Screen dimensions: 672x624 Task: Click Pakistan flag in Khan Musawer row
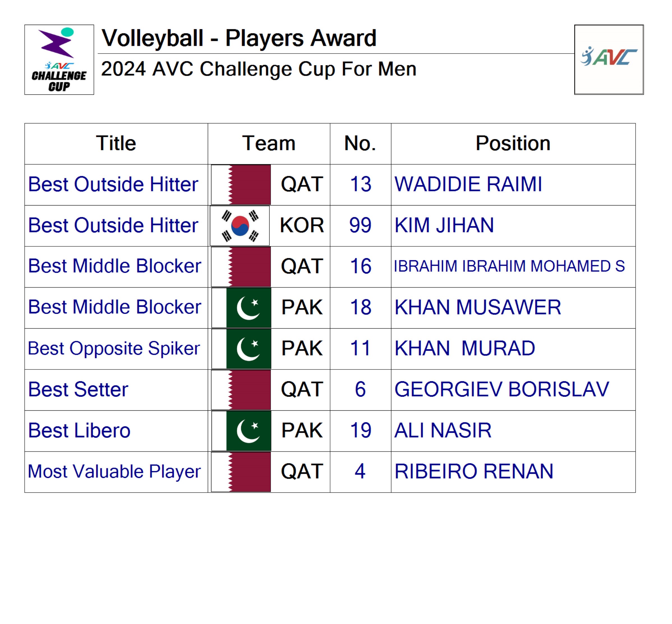coord(241,308)
